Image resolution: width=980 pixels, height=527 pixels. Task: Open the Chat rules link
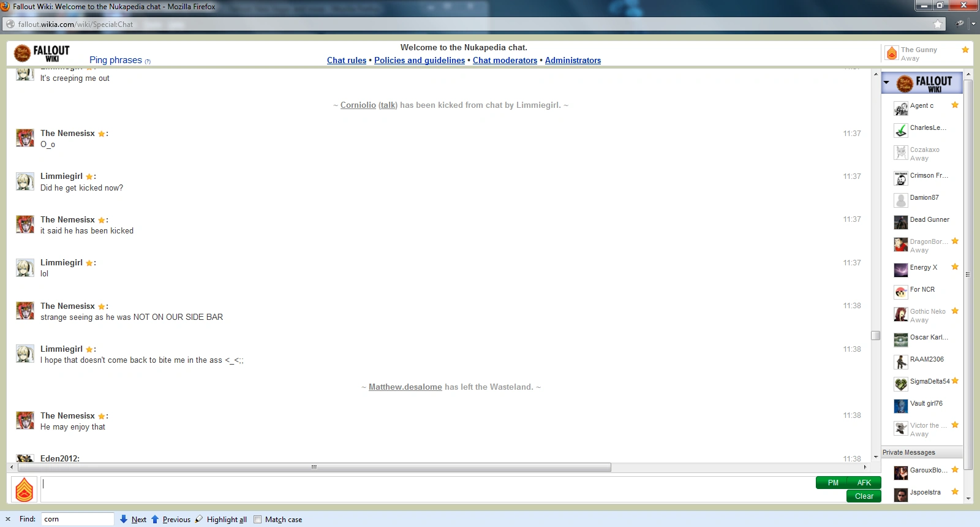tap(347, 60)
